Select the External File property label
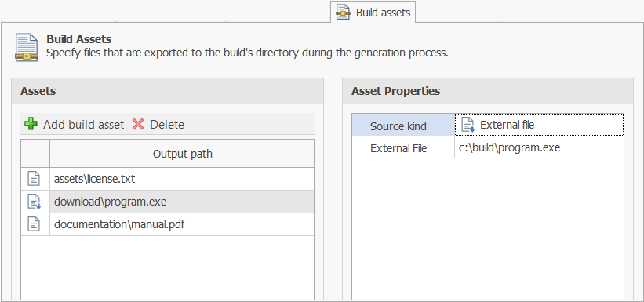 403,148
